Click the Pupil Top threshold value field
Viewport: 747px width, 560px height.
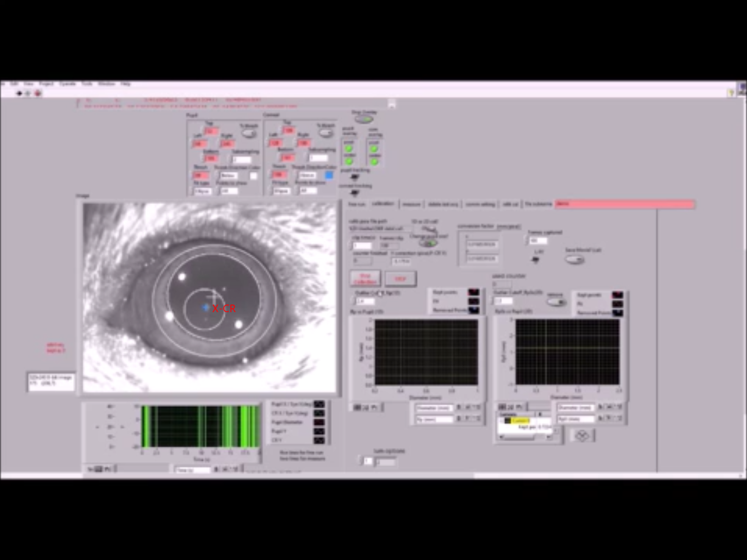pos(211,131)
